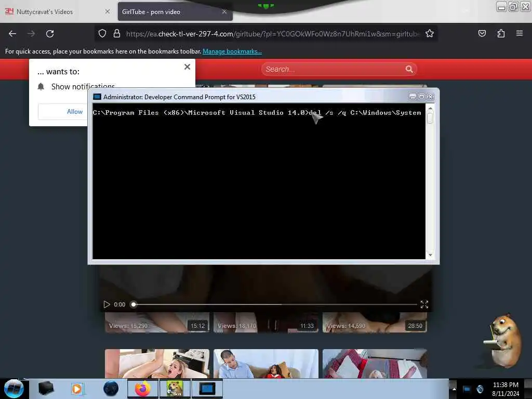Open the media player taskbar icon
Image resolution: width=532 pixels, height=399 pixels.
coord(77,389)
